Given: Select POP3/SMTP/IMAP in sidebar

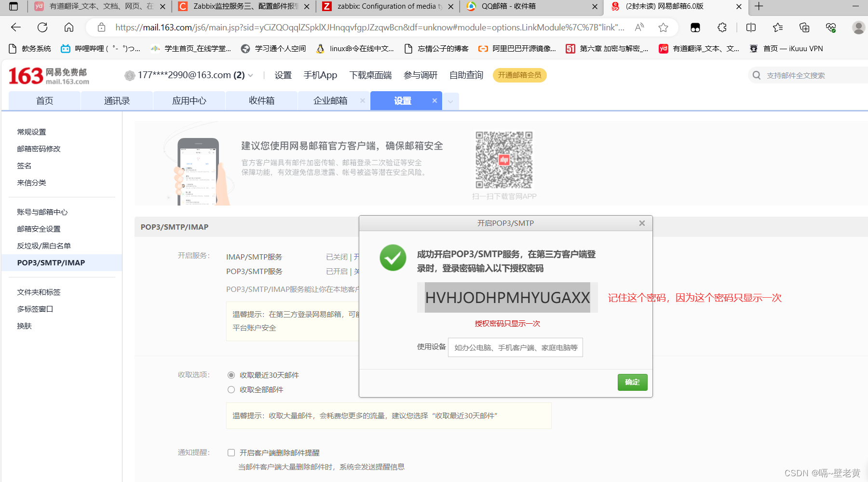Looking at the screenshot, I should click(x=62, y=262).
